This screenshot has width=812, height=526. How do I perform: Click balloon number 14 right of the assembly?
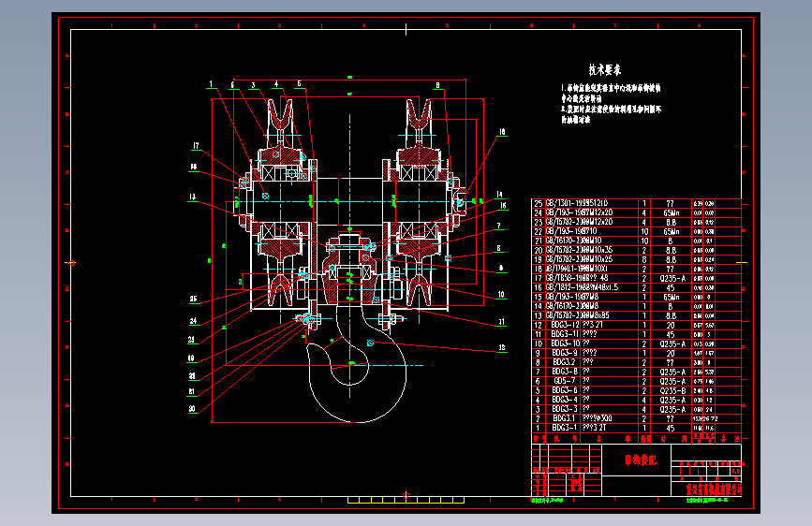[500, 195]
